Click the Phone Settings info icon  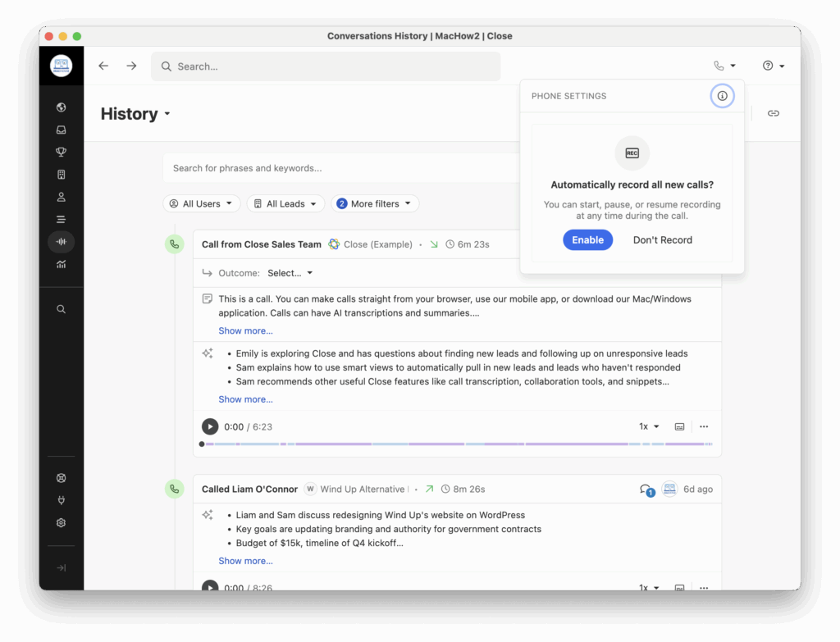coord(722,96)
